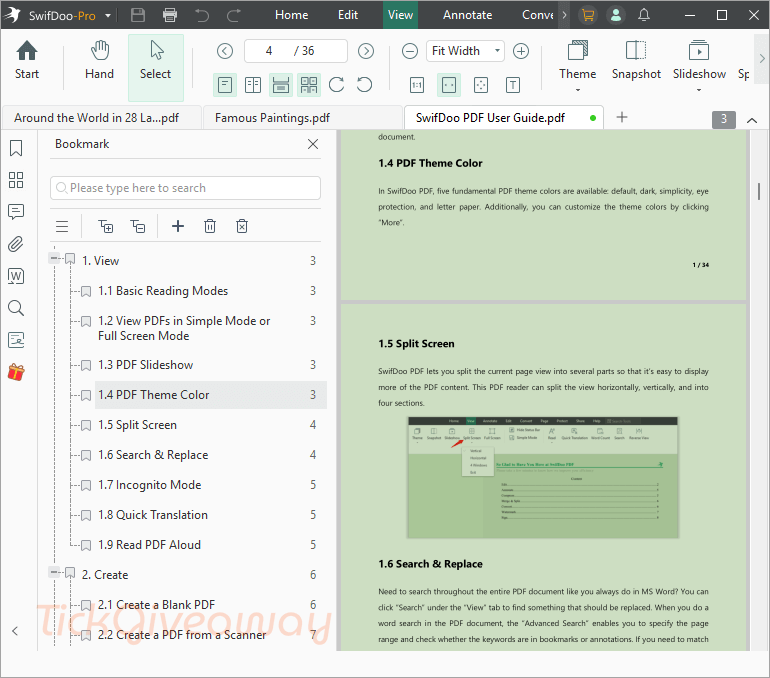Toggle the T text view button
Screen dimensions: 770x678
513,85
